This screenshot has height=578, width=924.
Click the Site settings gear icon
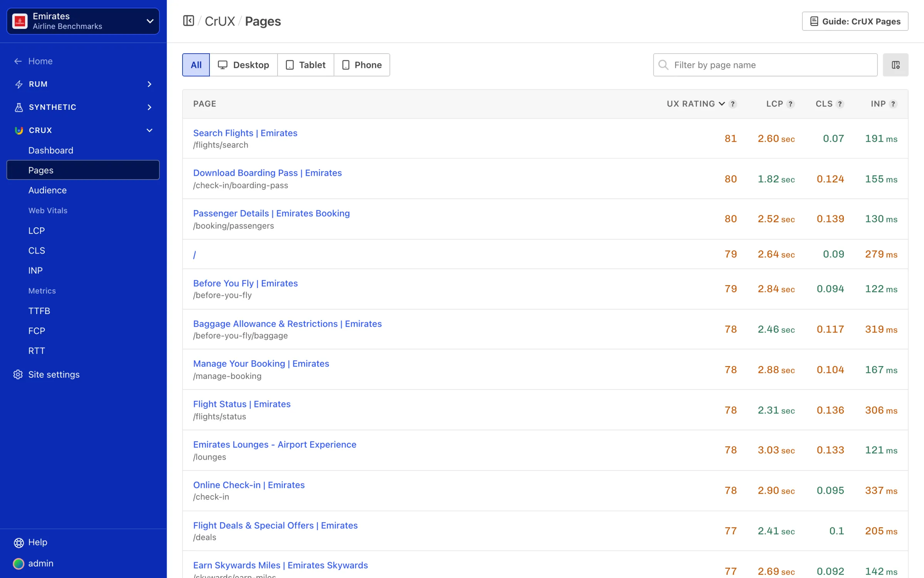[18, 375]
